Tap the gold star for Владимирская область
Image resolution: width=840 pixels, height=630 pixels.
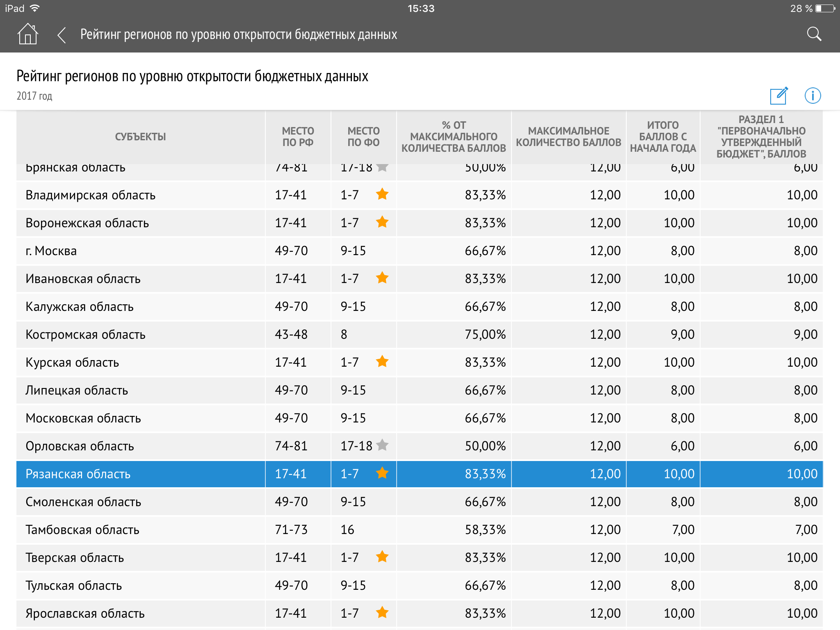click(x=382, y=194)
